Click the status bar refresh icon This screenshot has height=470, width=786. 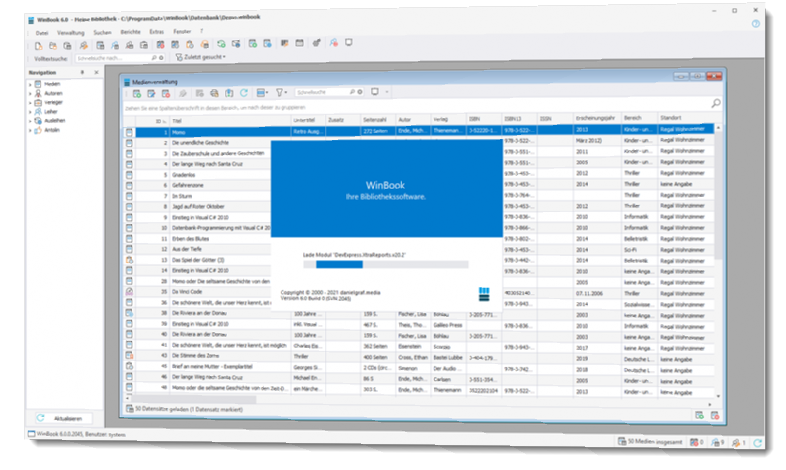pos(757,443)
